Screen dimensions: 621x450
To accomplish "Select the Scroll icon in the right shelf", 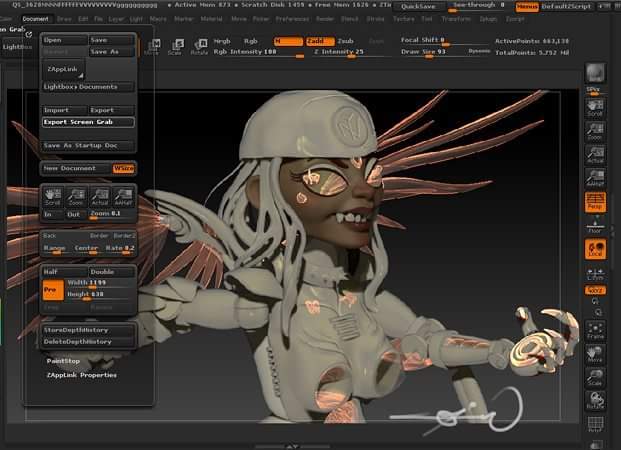I will pyautogui.click(x=595, y=107).
